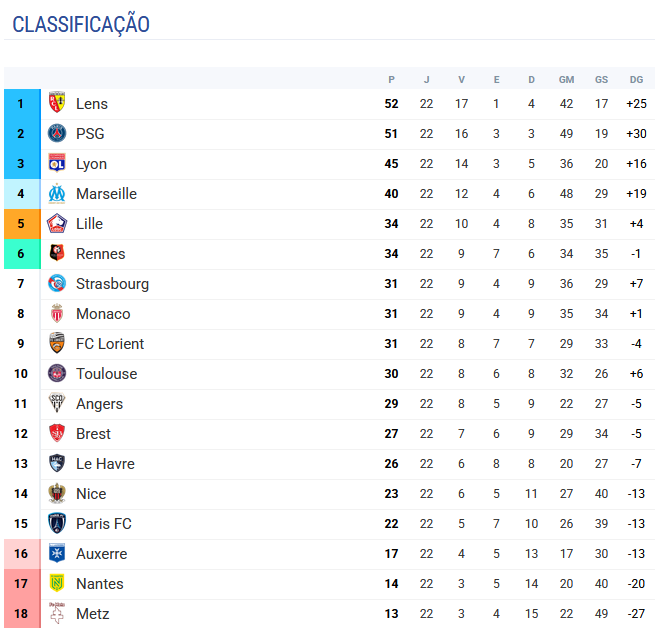Click the DG goal difference header
Screen dimensions: 655x628
[636, 79]
